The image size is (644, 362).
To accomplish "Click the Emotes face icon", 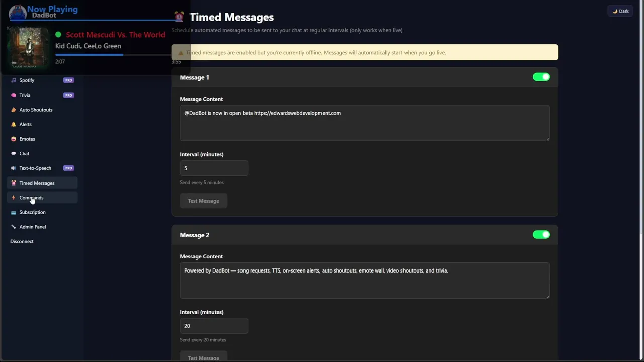I will coord(14,139).
